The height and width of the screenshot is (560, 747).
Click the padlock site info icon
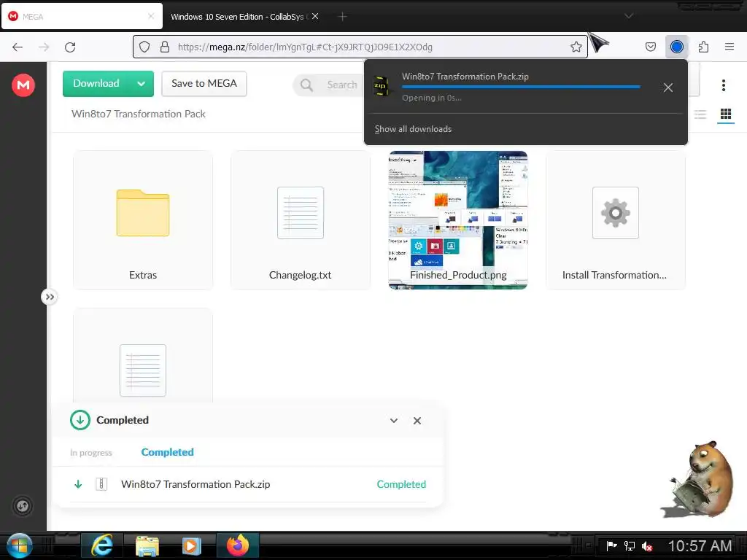(x=165, y=47)
